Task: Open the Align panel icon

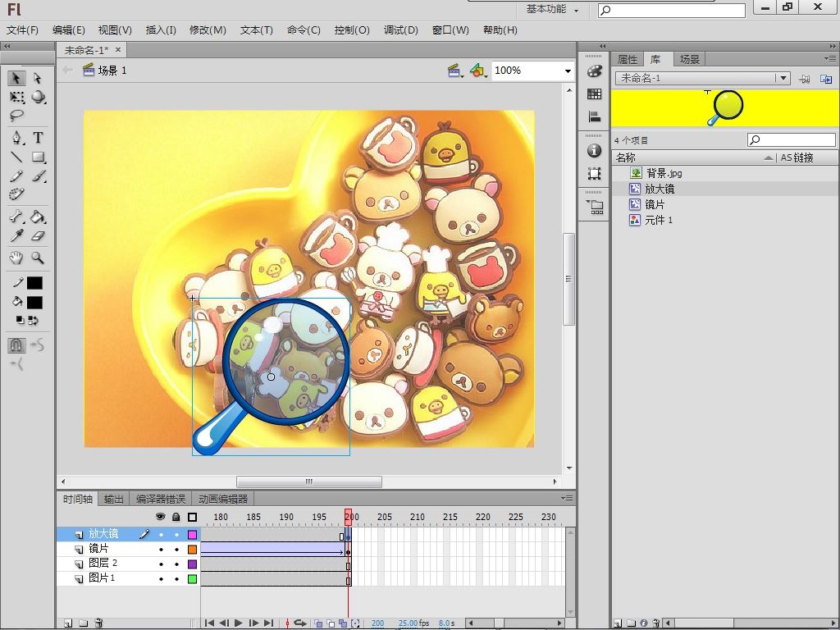Action: [x=594, y=116]
